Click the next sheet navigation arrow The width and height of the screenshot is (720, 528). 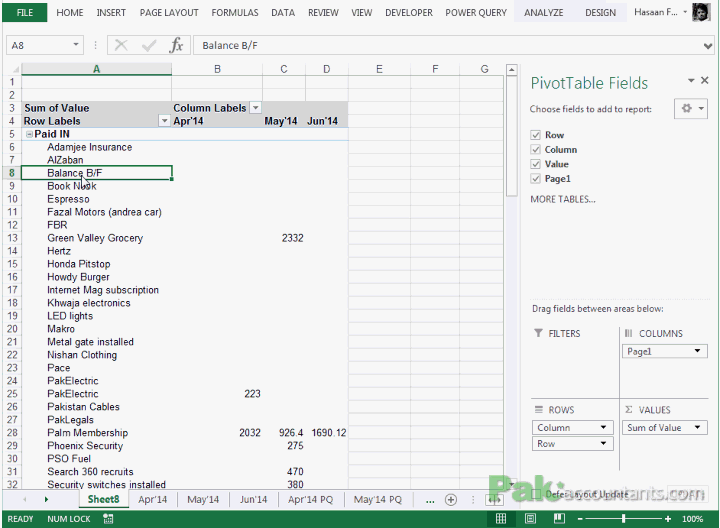[46, 500]
